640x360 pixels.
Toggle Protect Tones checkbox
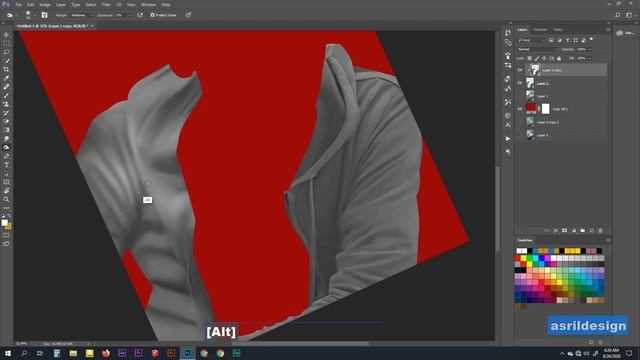point(152,15)
